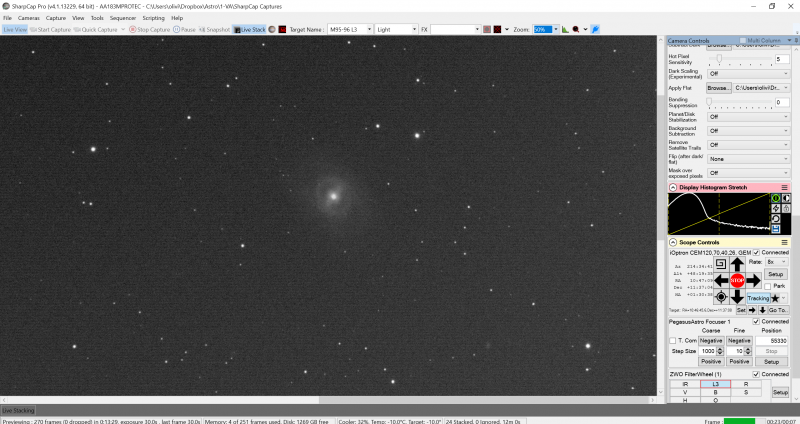The height and width of the screenshot is (424, 800).
Task: Collapse the Scope Controls section
Action: coord(673,242)
